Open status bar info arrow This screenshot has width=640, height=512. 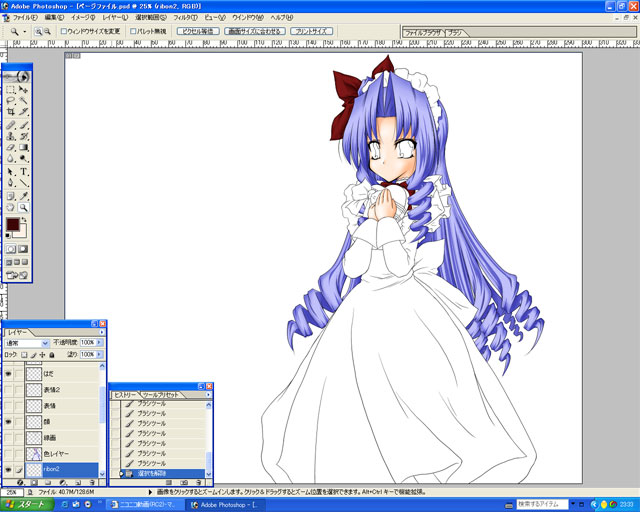point(150,492)
